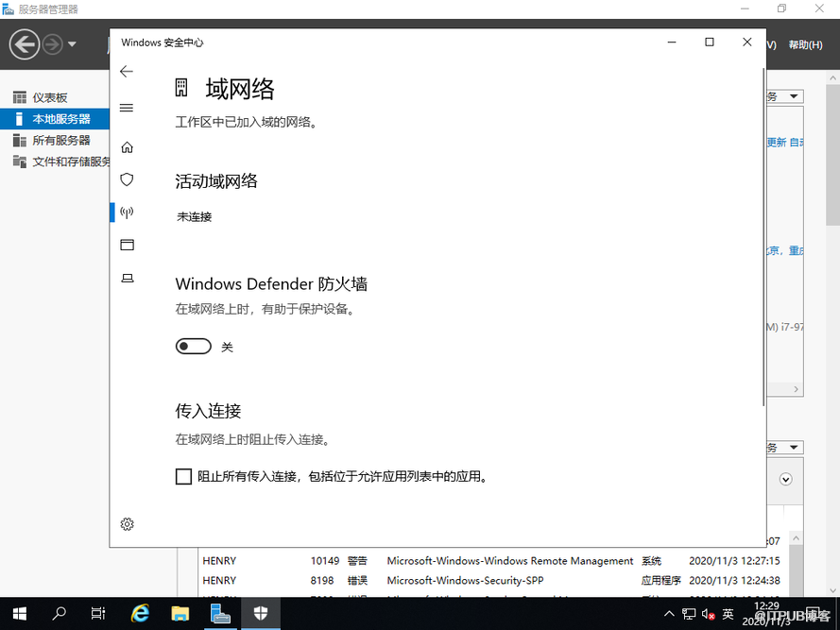840x630 pixels.
Task: Open Windows Start menu
Action: (x=19, y=613)
